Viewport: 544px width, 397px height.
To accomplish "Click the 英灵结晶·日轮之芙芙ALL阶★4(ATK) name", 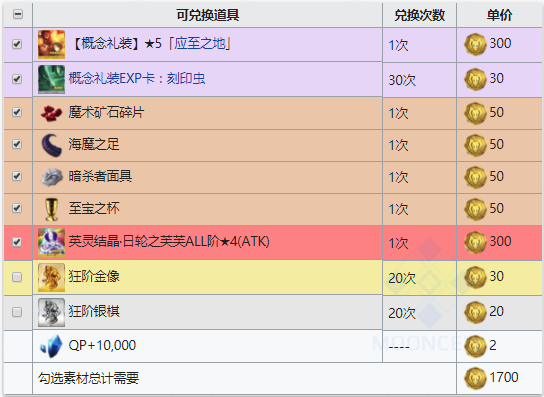I will tap(169, 241).
